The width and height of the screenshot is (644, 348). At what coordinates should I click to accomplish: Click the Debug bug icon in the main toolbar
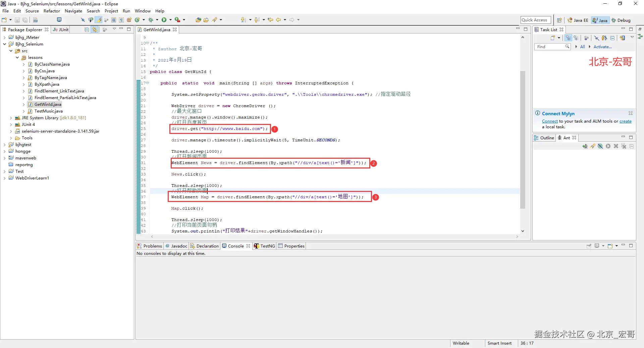(x=151, y=20)
